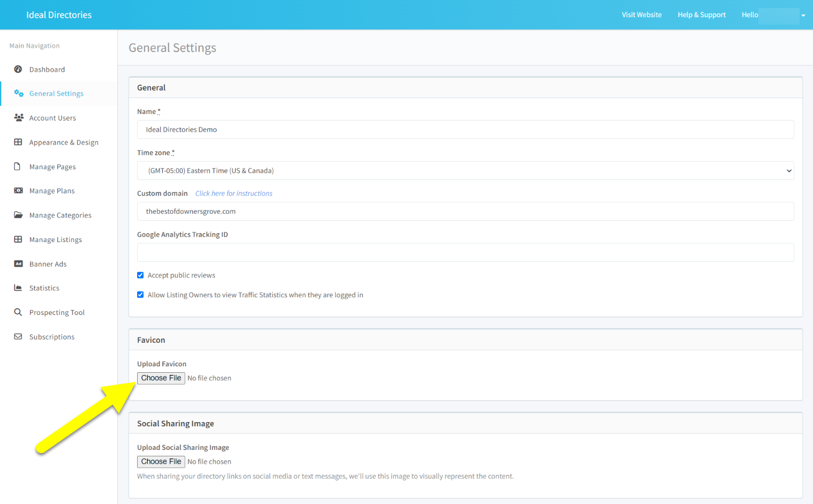Click the 'Upload Favicon' label
Screen dimensions: 813x504
click(162, 364)
